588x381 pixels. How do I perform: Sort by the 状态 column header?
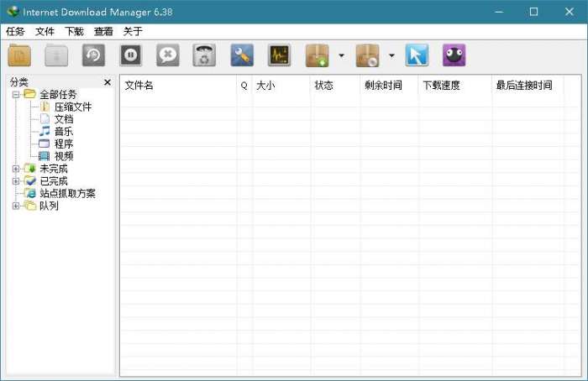(335, 86)
